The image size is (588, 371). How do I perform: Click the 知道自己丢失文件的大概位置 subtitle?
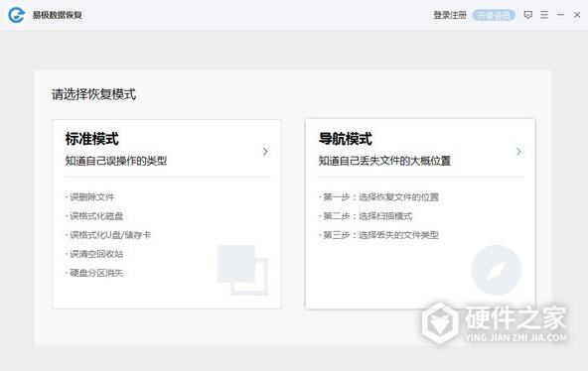point(384,161)
